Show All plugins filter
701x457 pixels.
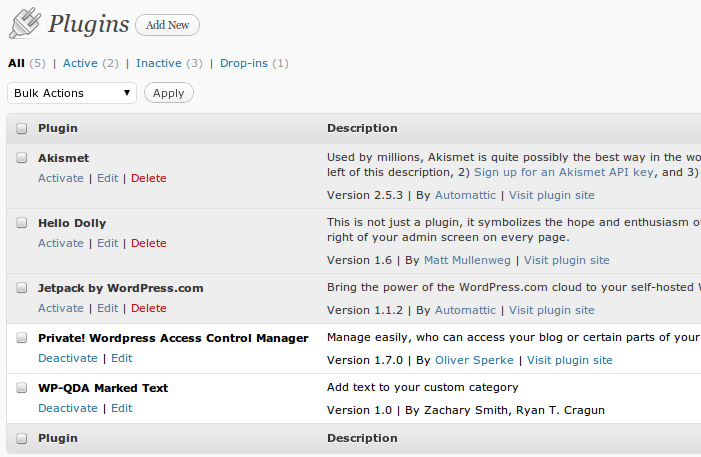pos(16,63)
